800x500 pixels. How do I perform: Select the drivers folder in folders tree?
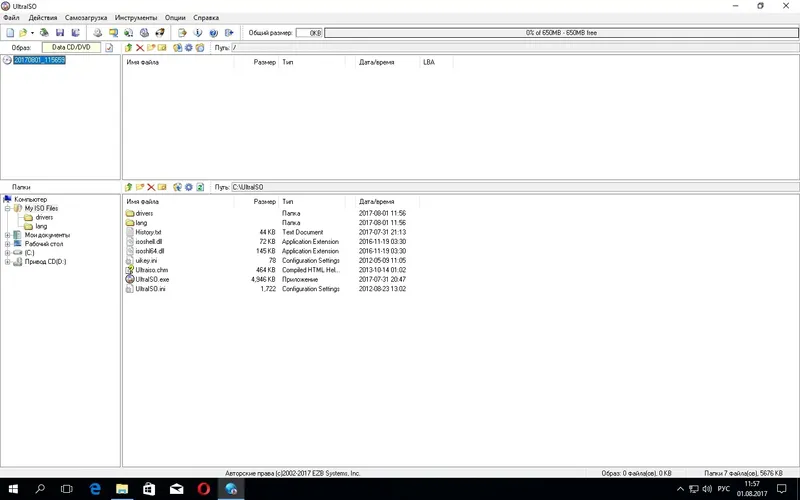(x=44, y=217)
